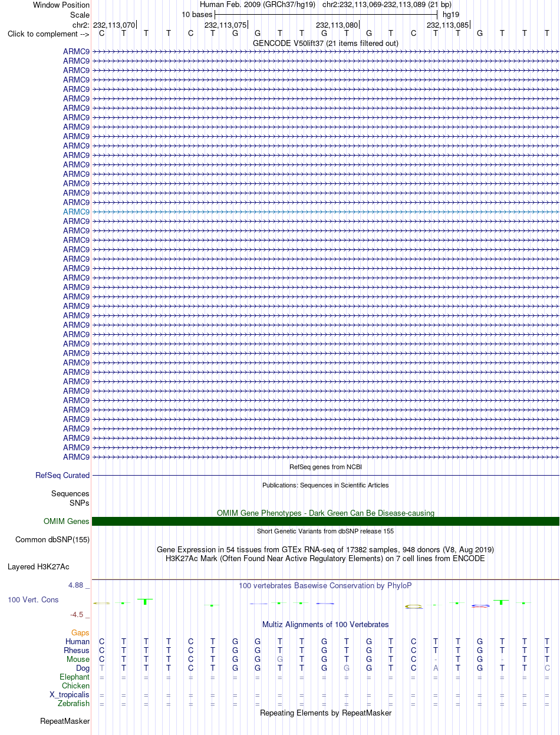Open the 100 Vert. Cons track label

click(33, 599)
